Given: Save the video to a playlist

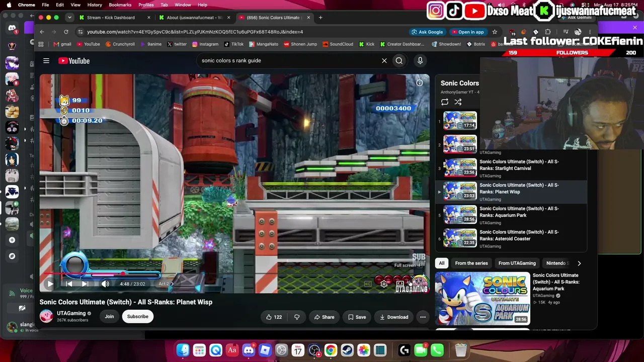Looking at the screenshot, I should [x=357, y=317].
